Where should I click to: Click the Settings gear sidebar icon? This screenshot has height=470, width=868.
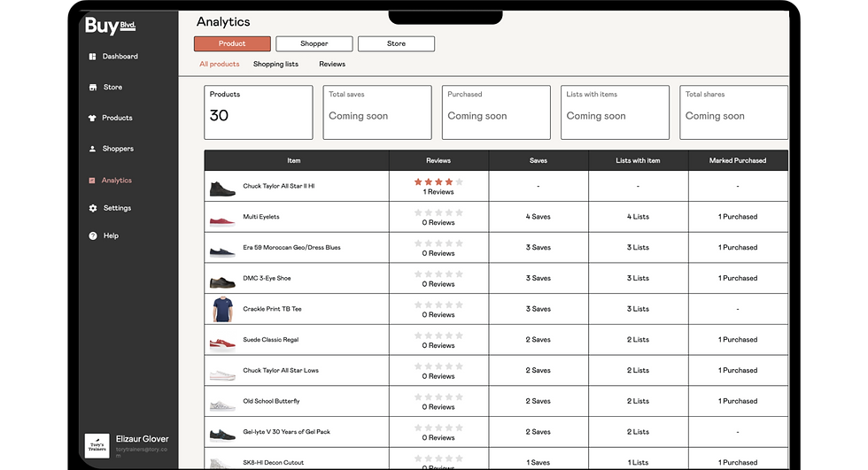(x=92, y=209)
